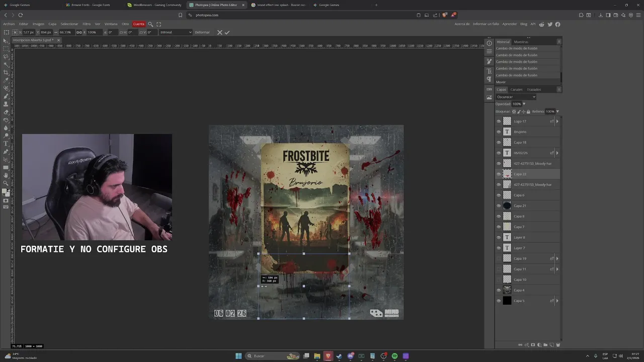This screenshot has height=362, width=644.
Task: Select the Dodge tool
Action: (x=6, y=135)
